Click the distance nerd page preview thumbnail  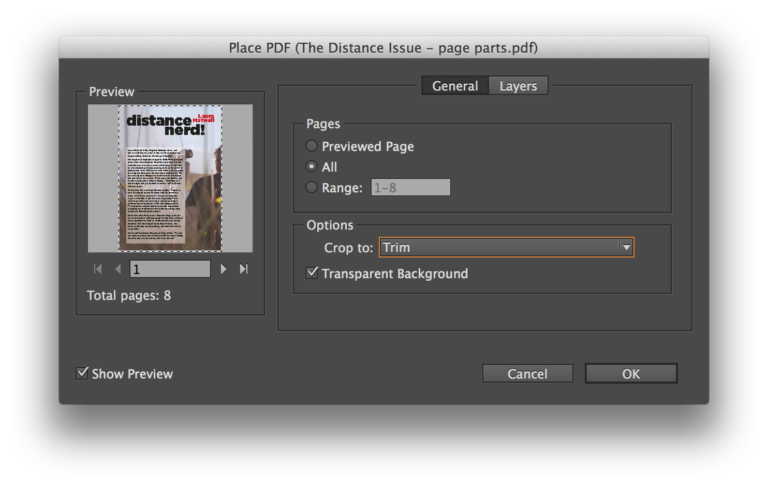coord(170,178)
